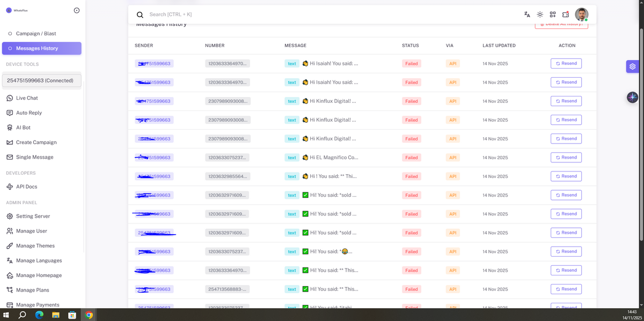
Task: Resend the first failed Hi Isaiah message
Action: (x=566, y=63)
